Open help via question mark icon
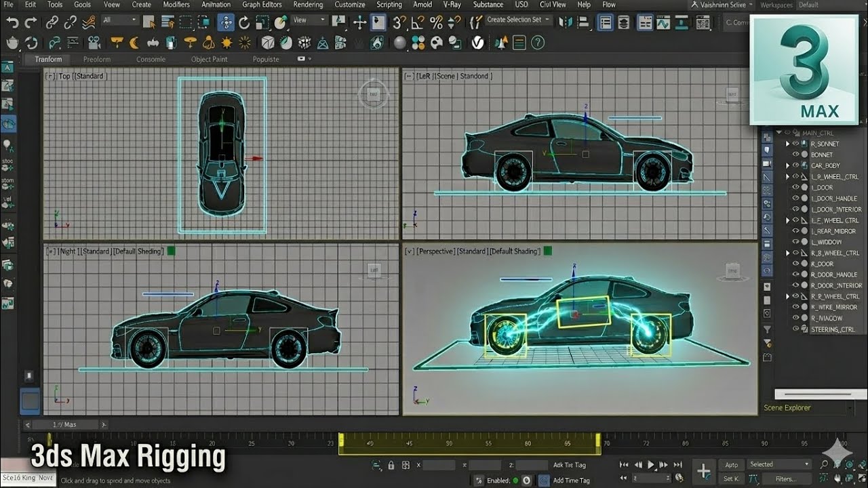 coord(538,43)
